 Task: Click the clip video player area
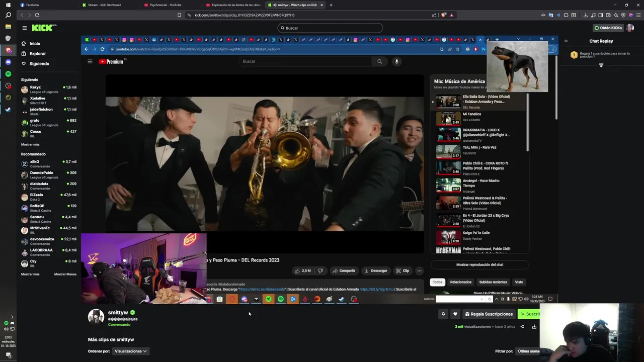[319, 170]
